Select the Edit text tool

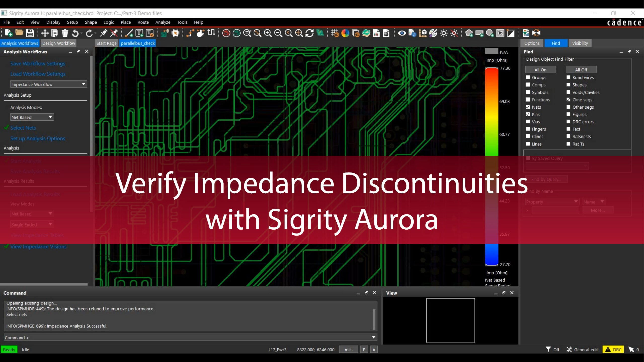[x=150, y=33]
